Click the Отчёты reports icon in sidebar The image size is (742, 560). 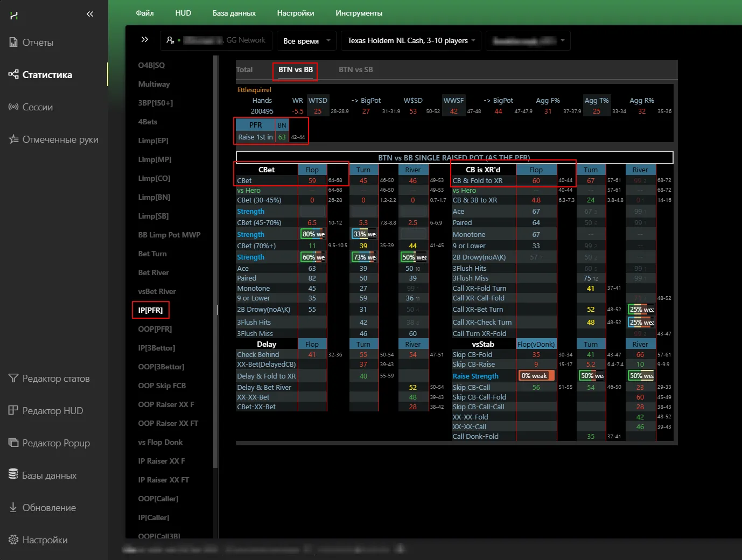click(x=13, y=43)
